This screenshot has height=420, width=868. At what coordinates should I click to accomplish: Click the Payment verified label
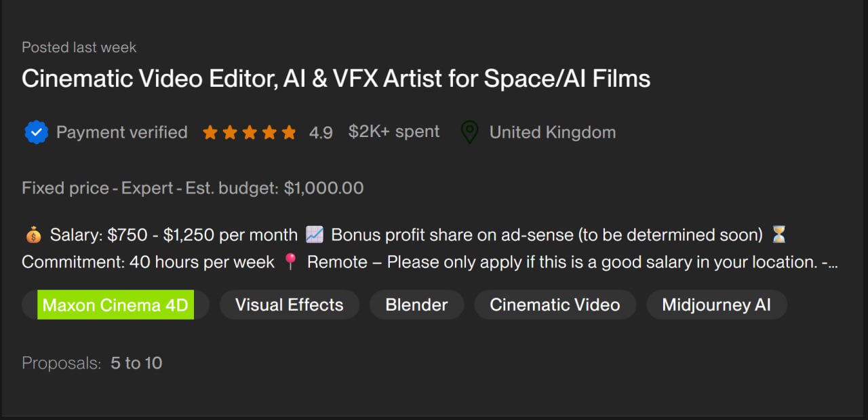pos(121,132)
